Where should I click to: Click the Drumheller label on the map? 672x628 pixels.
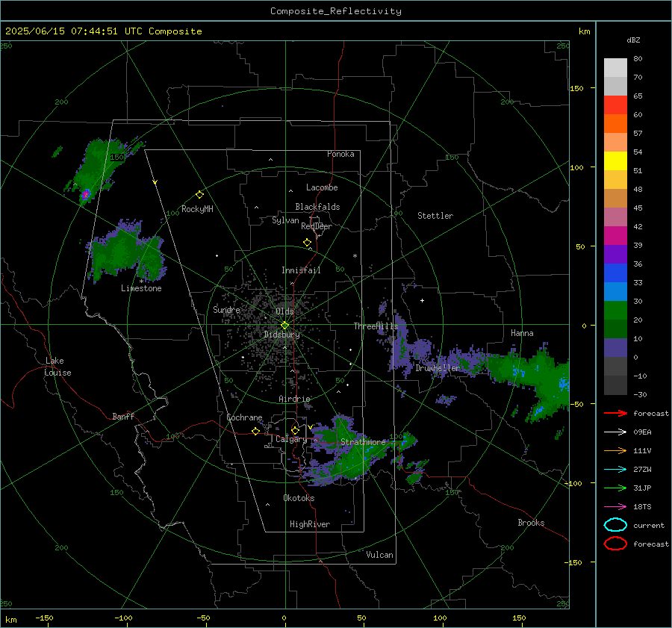(x=438, y=368)
